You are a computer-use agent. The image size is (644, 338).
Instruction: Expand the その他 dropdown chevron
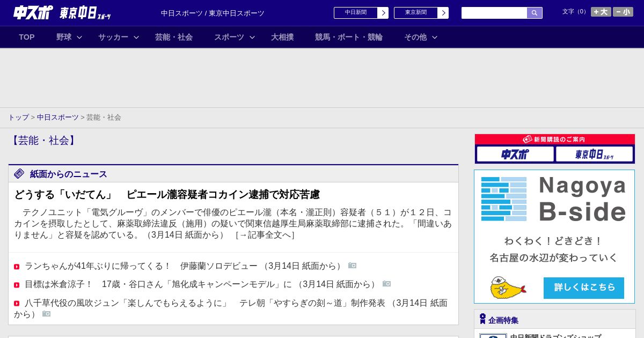[435, 37]
